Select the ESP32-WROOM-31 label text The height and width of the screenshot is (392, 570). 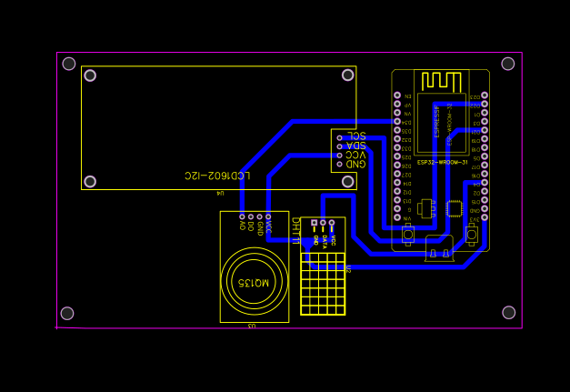pos(442,162)
